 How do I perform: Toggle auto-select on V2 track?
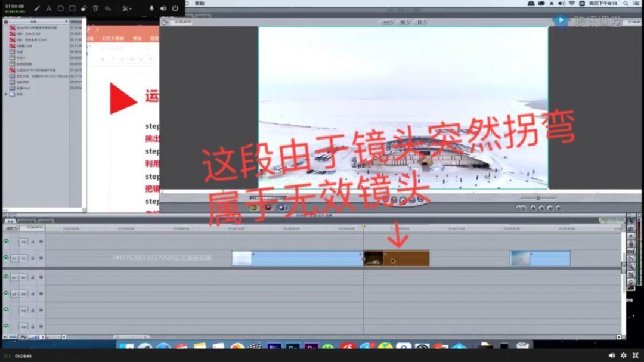pos(41,242)
